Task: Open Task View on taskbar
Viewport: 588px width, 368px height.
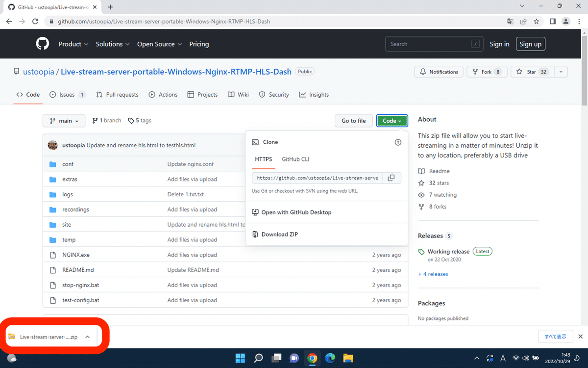Action: [x=277, y=358]
